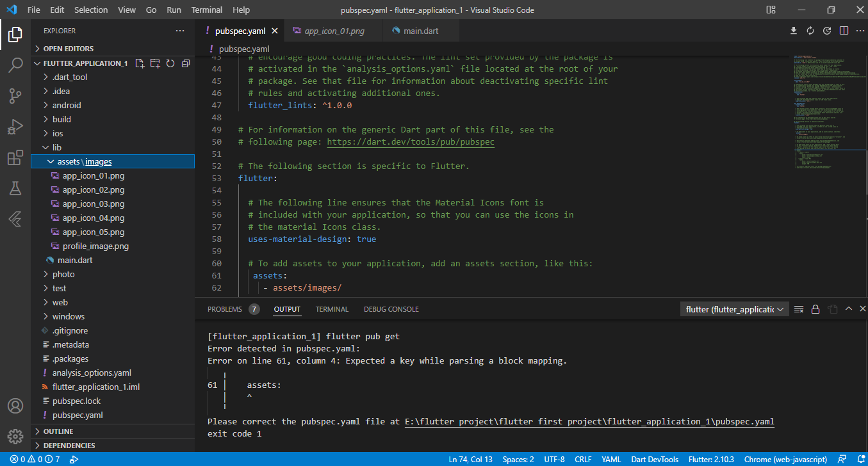Maximize the bottom panel size
868x466 pixels.
848,309
